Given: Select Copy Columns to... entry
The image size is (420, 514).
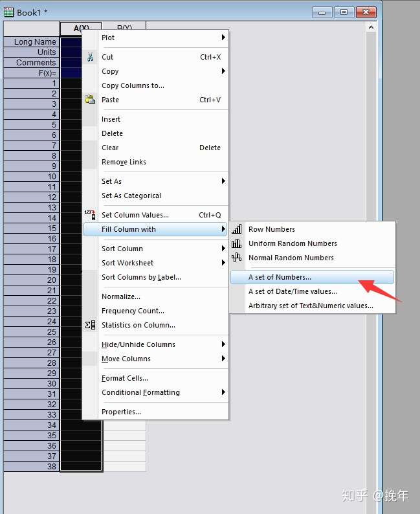Looking at the screenshot, I should tap(155, 85).
